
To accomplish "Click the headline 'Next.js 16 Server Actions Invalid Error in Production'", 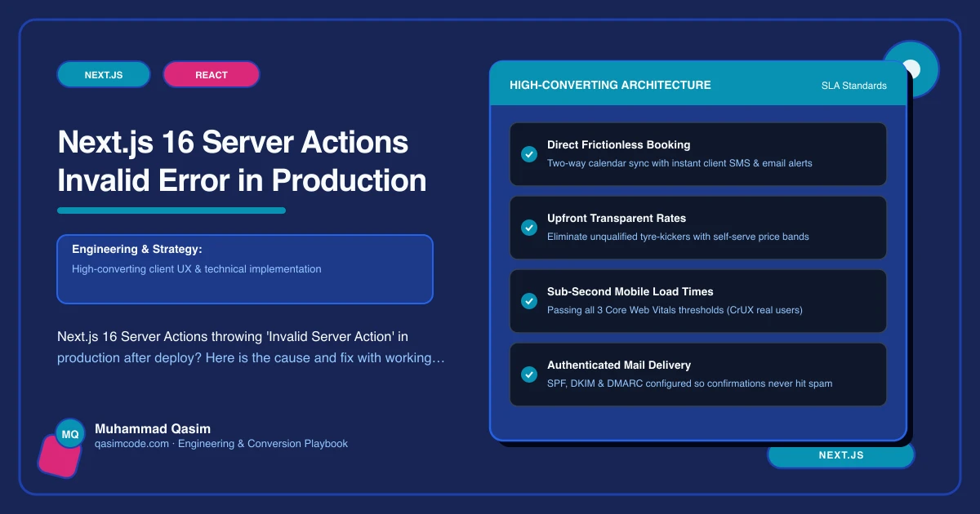I will click(x=242, y=161).
